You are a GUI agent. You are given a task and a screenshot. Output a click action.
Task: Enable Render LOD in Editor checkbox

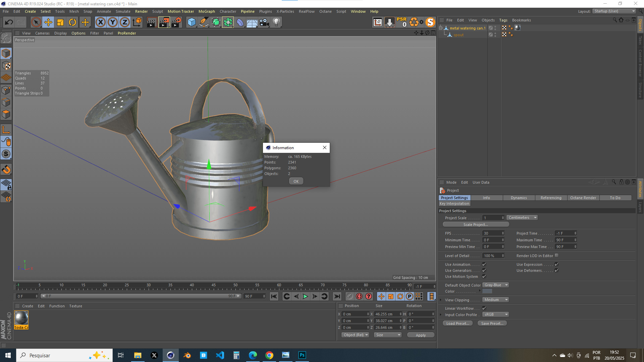point(556,255)
